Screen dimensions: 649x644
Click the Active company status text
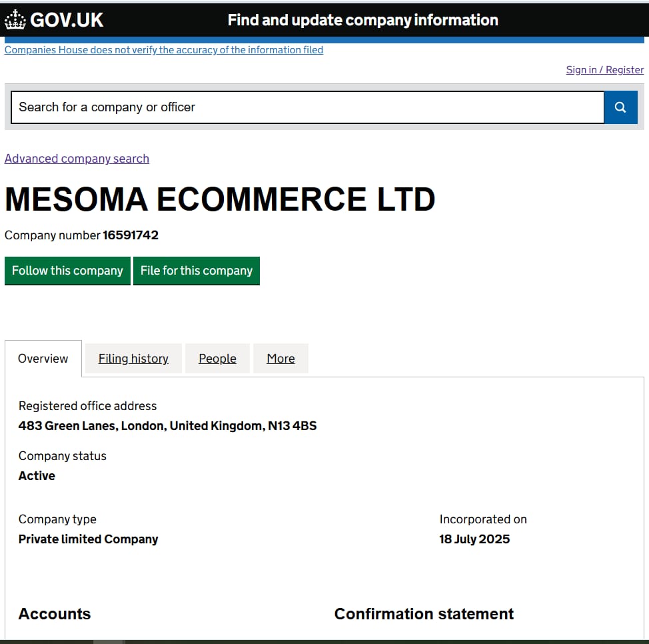point(37,476)
